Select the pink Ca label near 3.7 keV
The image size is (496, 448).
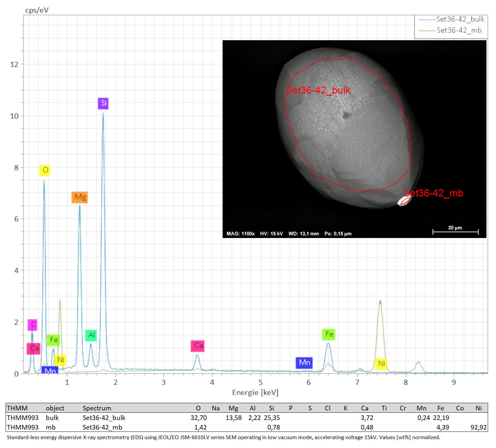[198, 346]
